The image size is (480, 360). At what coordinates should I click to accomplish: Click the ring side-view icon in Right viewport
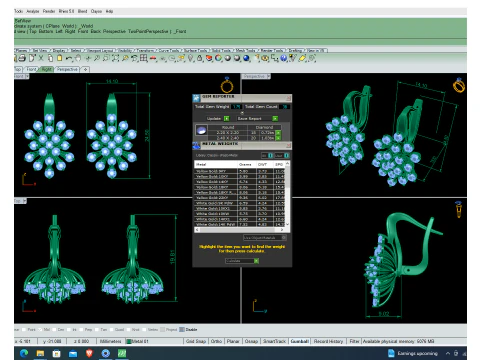459,210
